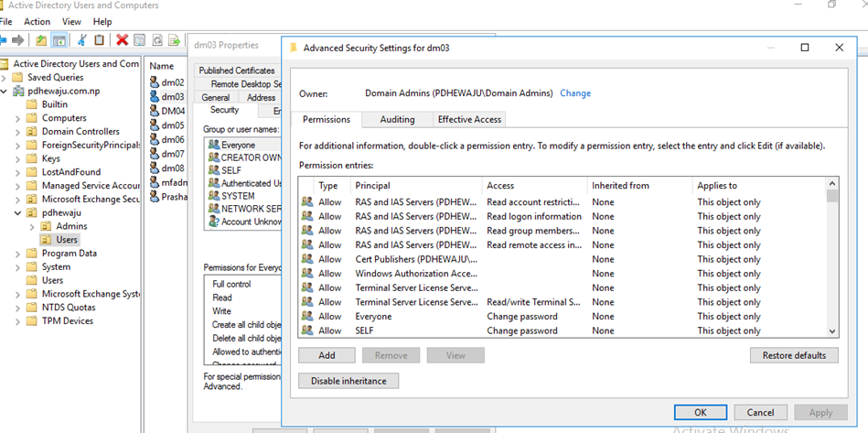
Task: Click the red X Delete toolbar icon
Action: (123, 40)
